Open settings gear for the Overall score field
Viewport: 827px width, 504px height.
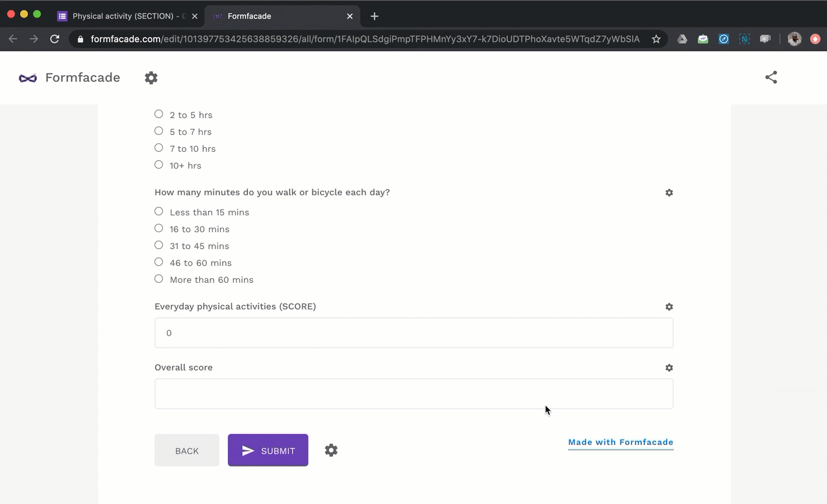pyautogui.click(x=669, y=368)
